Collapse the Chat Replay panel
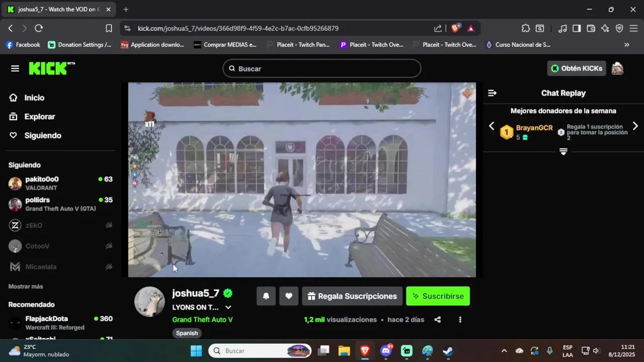This screenshot has width=644, height=362. (x=492, y=93)
